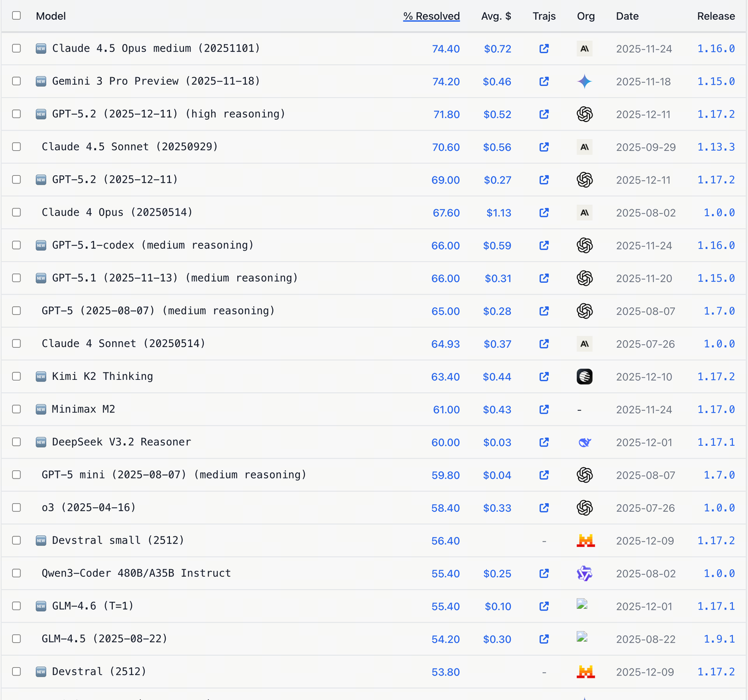Click the Date column header
This screenshot has width=748, height=700.
(x=627, y=16)
